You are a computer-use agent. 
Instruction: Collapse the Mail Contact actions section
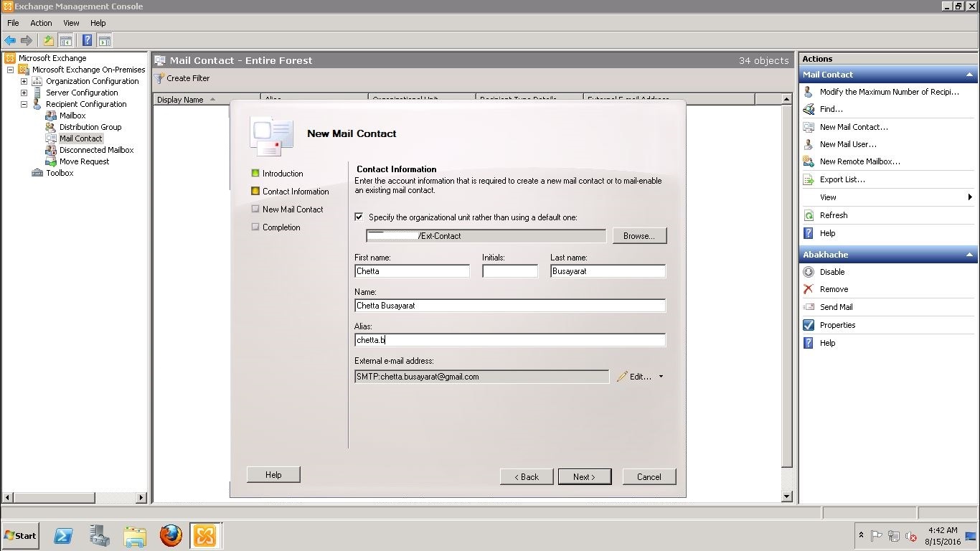tap(969, 75)
